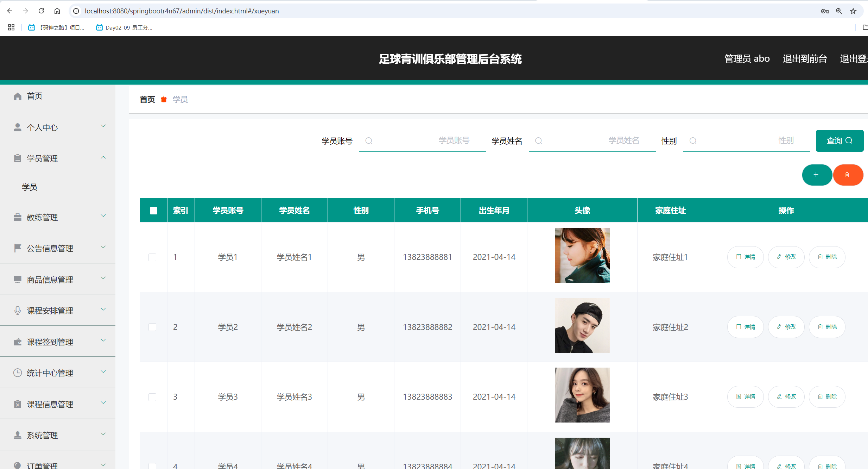Click the avatar thumbnail of 学员2
The image size is (868, 469).
point(582,326)
